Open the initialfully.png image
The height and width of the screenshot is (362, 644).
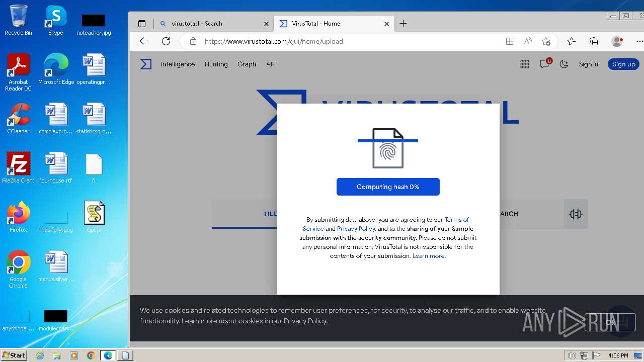(x=56, y=221)
